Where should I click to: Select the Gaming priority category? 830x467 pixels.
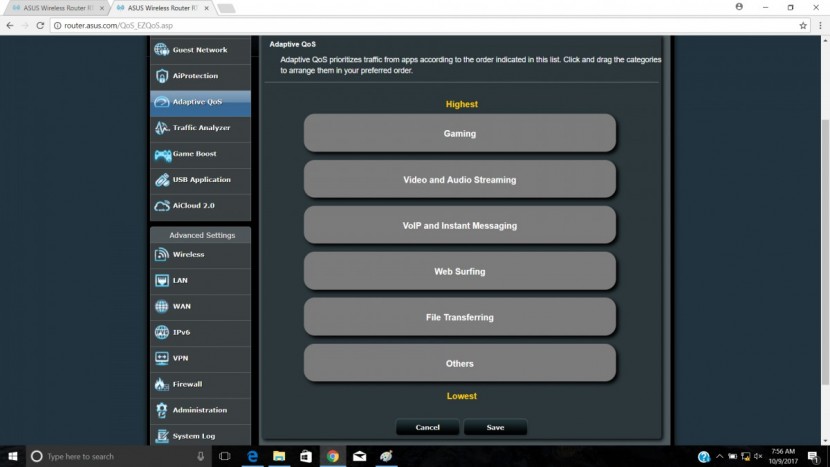(x=459, y=133)
